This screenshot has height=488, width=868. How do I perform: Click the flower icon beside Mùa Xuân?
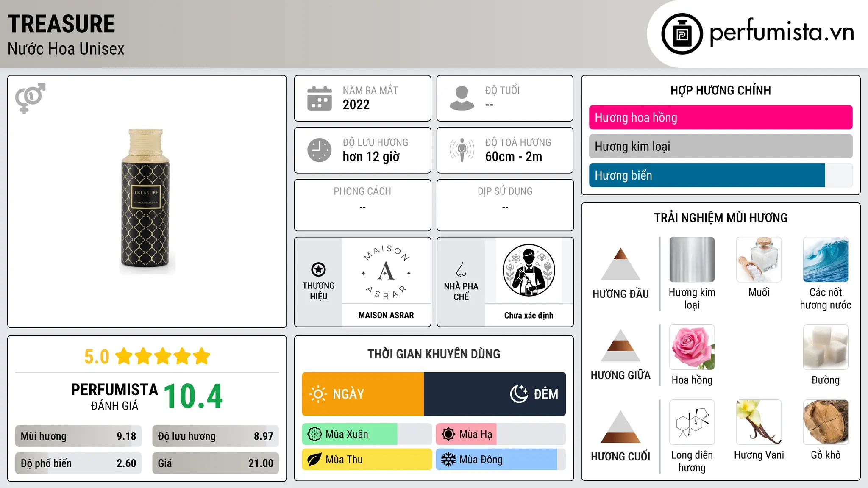pyautogui.click(x=314, y=434)
